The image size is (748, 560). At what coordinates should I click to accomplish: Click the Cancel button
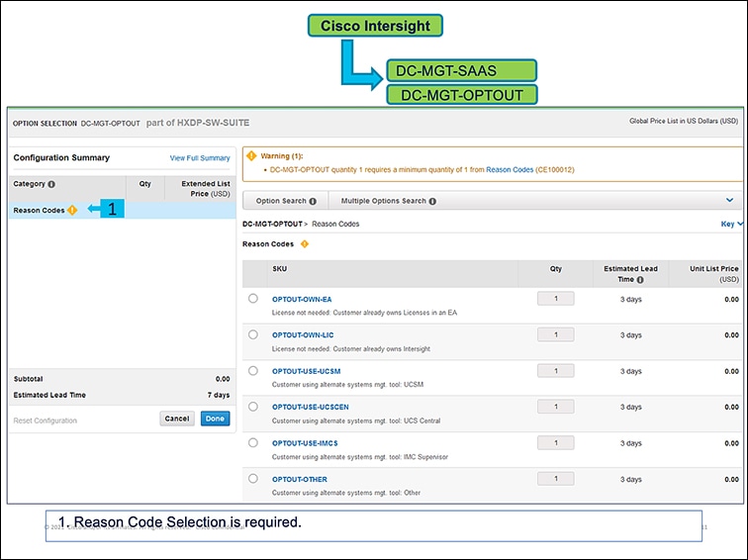[x=177, y=419]
